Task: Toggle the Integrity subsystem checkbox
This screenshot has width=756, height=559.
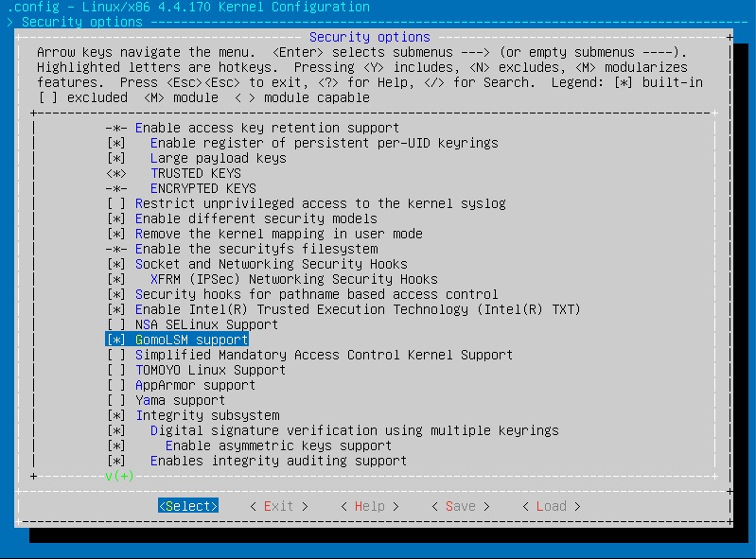Action: (115, 415)
